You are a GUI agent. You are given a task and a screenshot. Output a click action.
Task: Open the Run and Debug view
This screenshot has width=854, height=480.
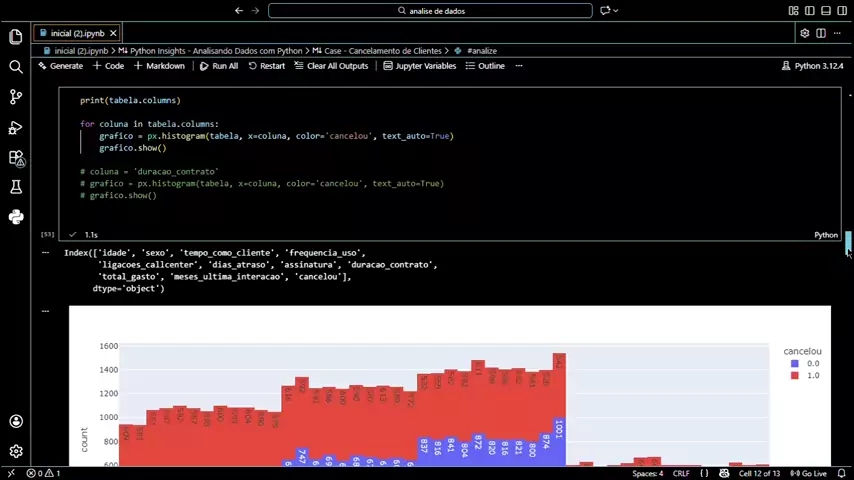(x=16, y=128)
